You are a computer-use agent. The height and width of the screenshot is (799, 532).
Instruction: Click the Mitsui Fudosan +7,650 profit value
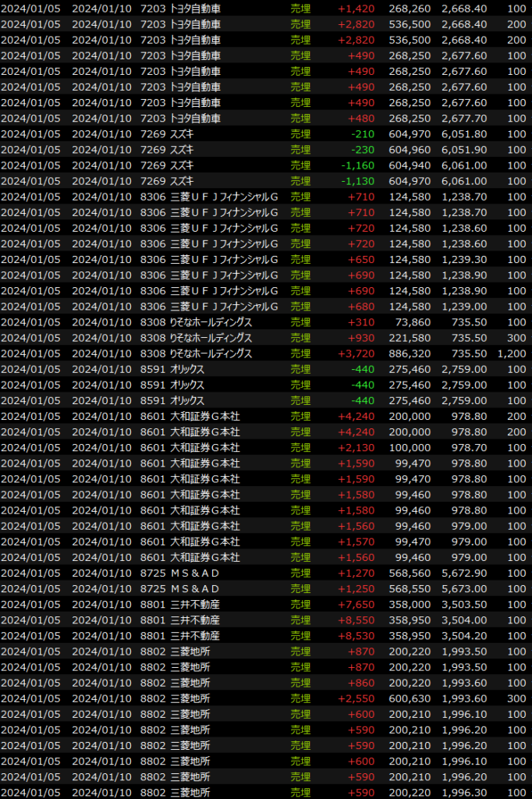pos(356,604)
